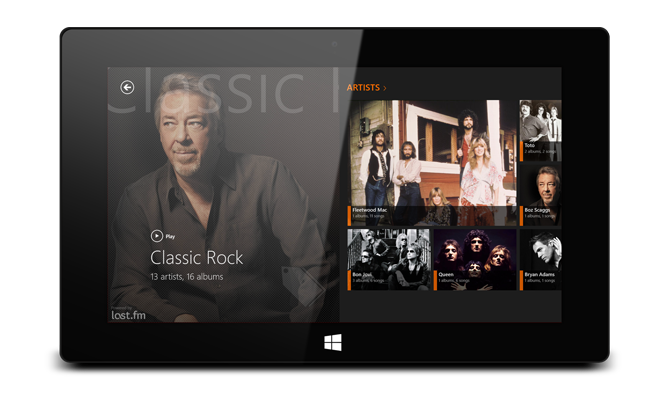This screenshot has width=667, height=404.
Task: Open the Toto artist tile
Action: pyautogui.click(x=541, y=131)
